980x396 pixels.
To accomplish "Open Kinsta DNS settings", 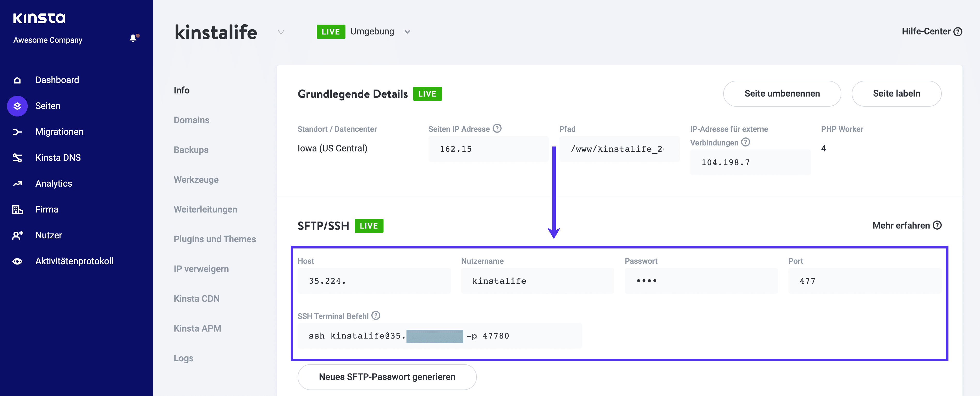I will tap(58, 157).
